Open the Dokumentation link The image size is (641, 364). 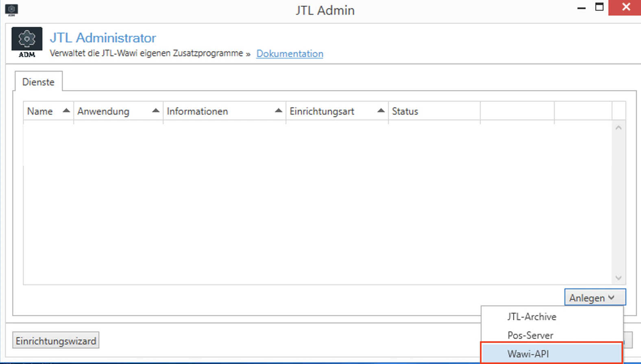(x=290, y=54)
